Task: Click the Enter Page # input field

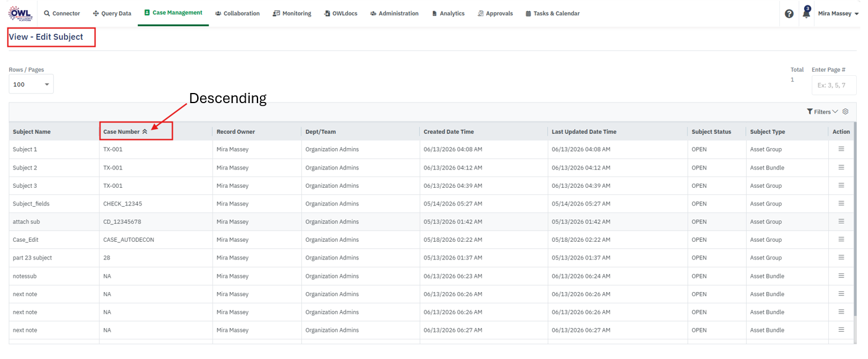Action: (x=834, y=85)
